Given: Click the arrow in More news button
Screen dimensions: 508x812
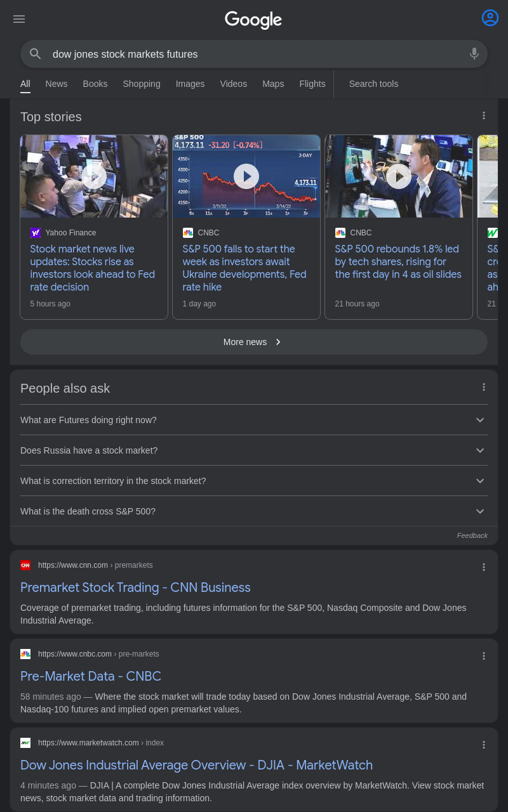Looking at the screenshot, I should coord(278,342).
